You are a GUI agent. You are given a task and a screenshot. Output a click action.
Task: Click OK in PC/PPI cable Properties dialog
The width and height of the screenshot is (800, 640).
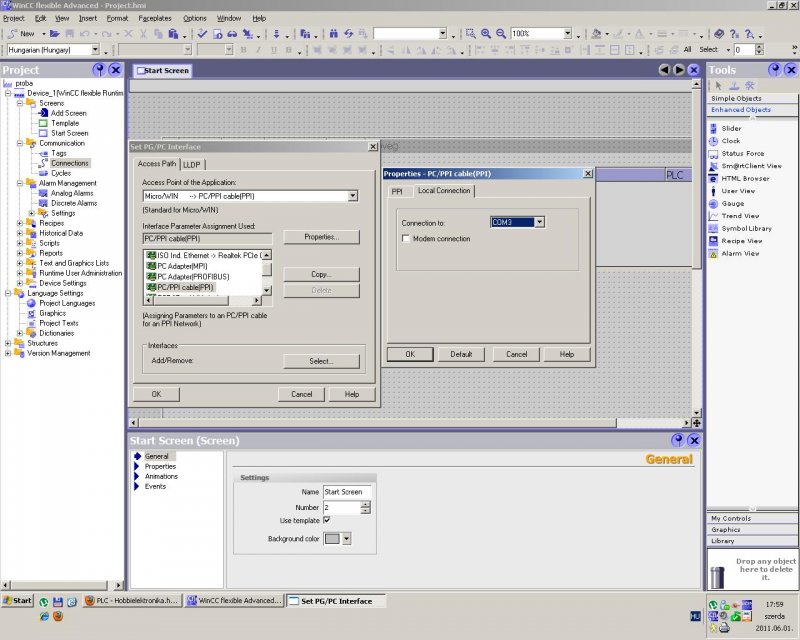[410, 354]
